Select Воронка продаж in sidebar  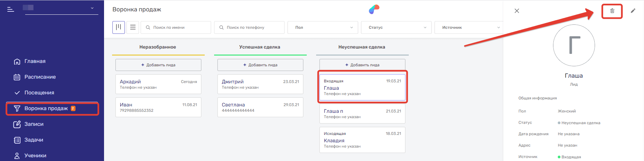coord(46,108)
